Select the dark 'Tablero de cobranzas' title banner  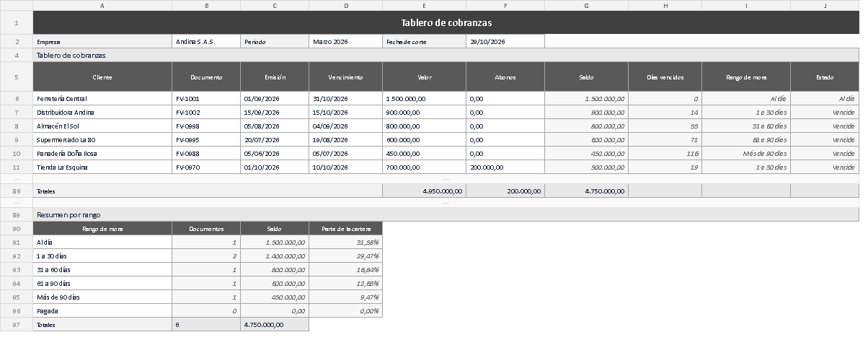446,22
